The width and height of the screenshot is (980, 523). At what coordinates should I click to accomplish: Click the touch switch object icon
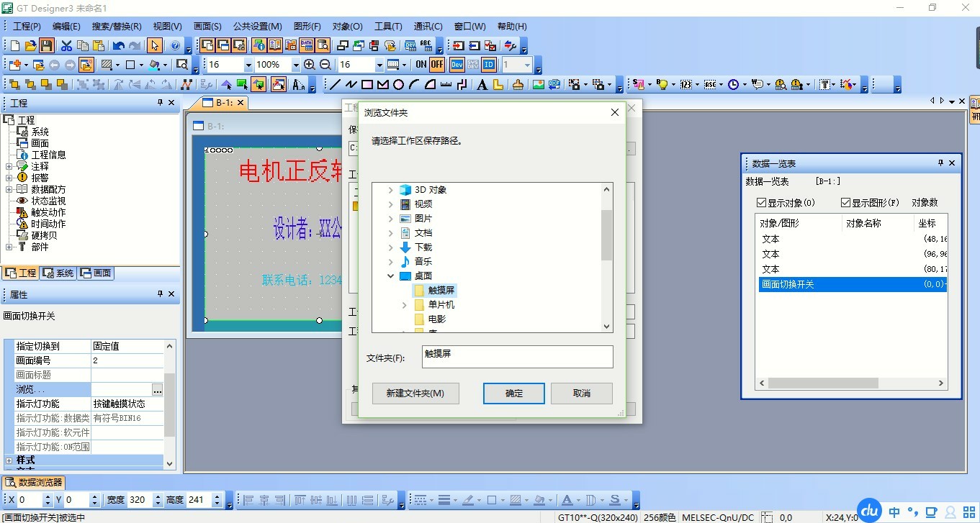638,84
